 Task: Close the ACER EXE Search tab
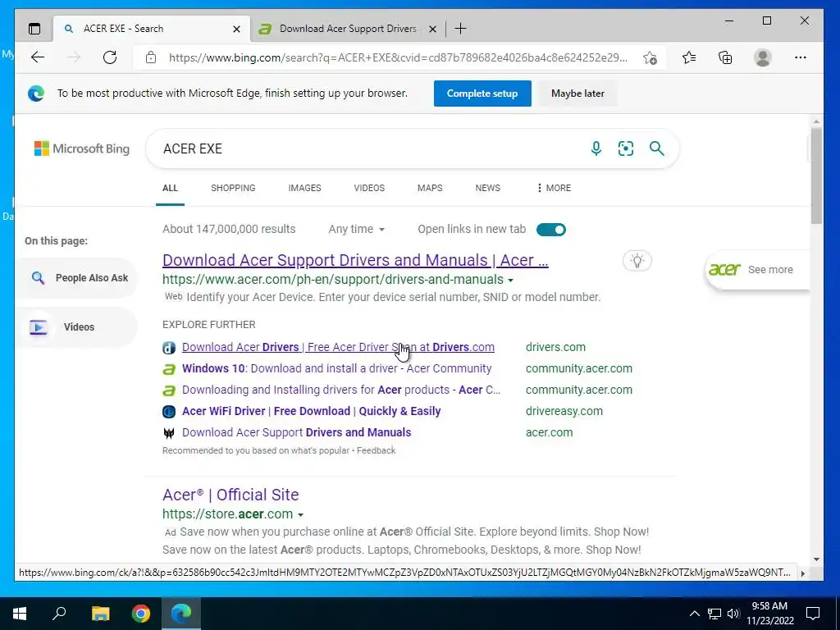click(x=236, y=29)
